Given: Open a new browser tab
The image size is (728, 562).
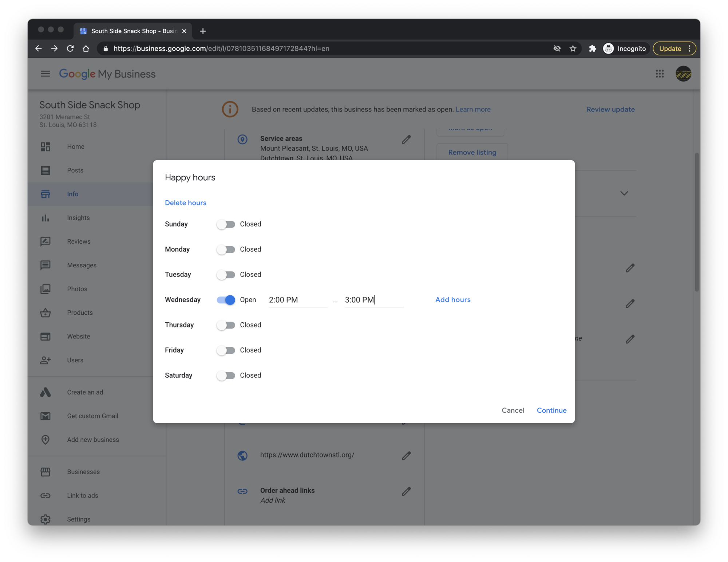Looking at the screenshot, I should coord(203,31).
